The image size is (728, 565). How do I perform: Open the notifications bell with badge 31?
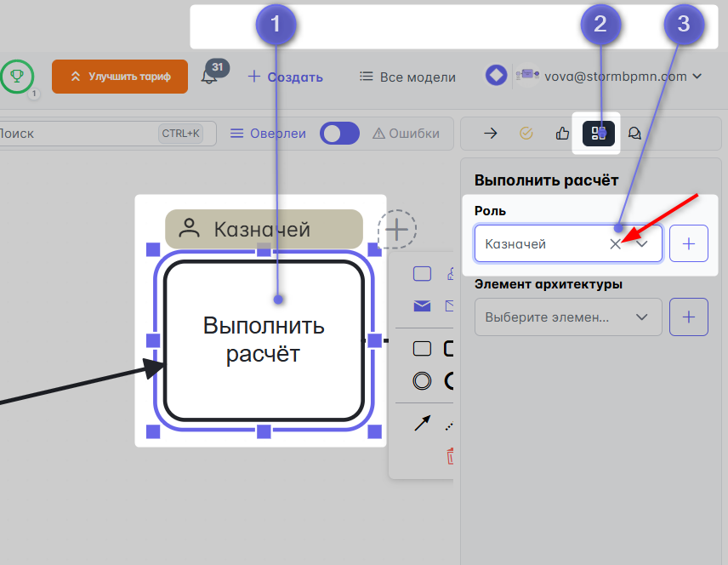209,77
